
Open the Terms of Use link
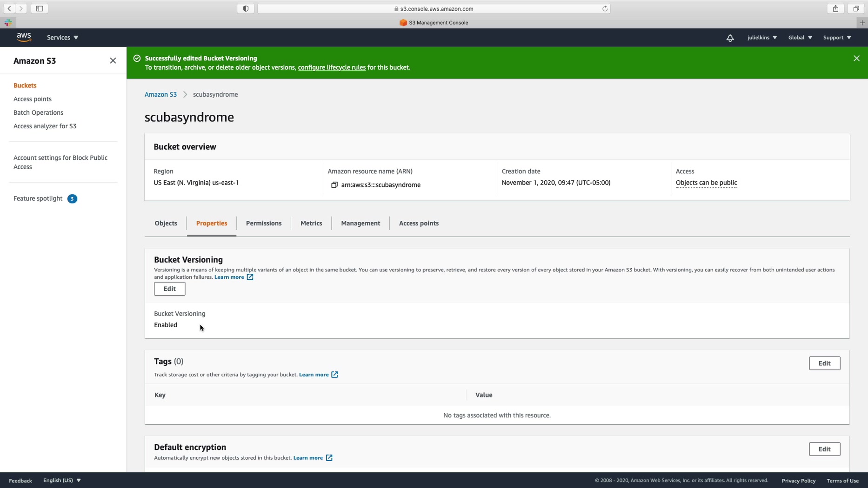tap(842, 481)
